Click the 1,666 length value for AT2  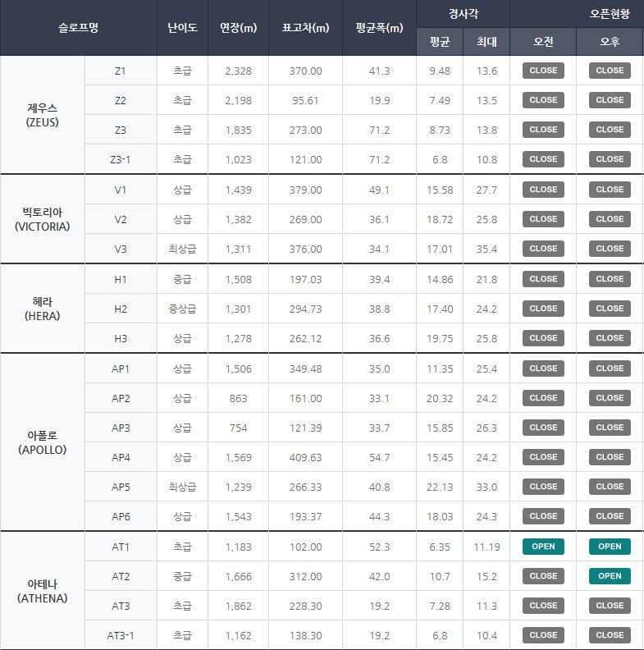point(238,576)
